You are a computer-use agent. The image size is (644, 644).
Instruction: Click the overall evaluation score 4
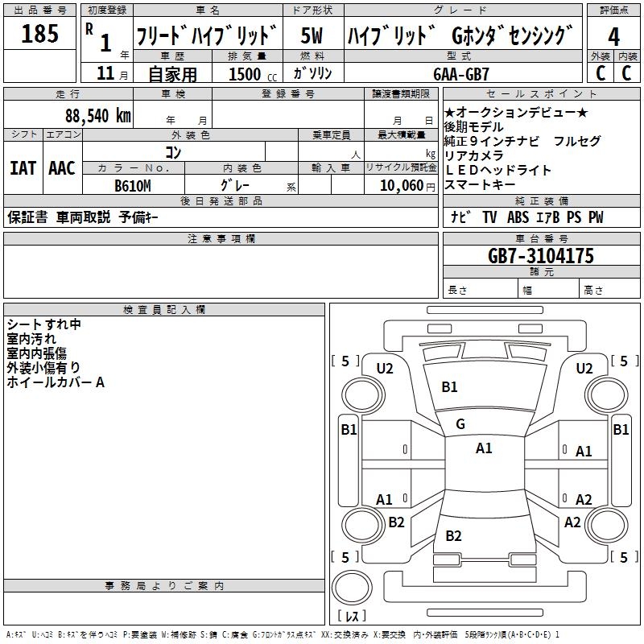(613, 36)
